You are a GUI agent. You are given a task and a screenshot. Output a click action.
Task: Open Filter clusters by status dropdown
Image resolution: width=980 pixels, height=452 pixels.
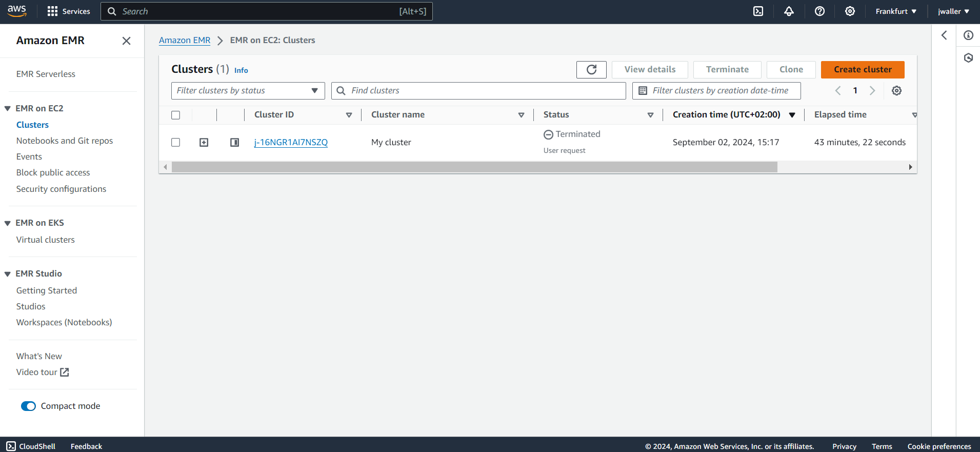coord(248,91)
